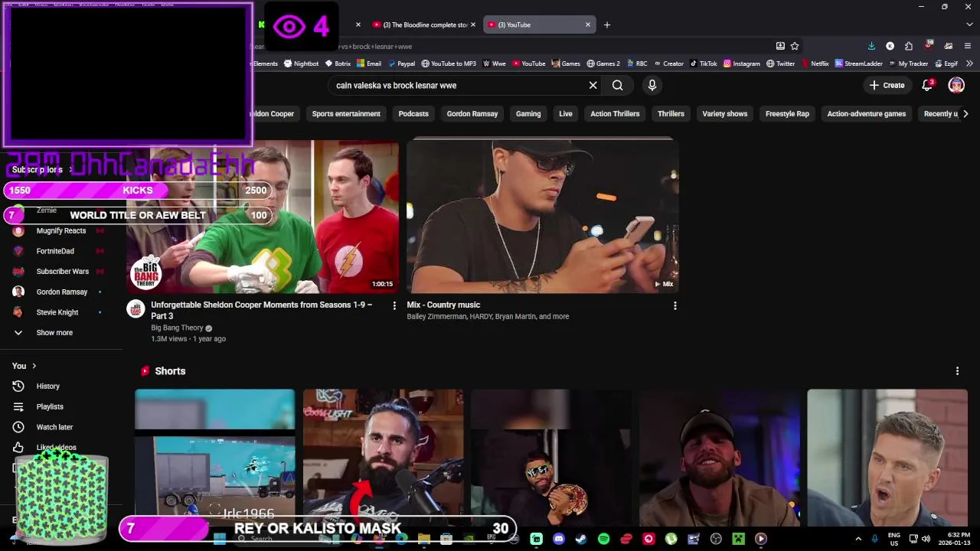Viewport: 980px width, 551px height.
Task: Close the (3) YouTube tab
Action: 588,24
